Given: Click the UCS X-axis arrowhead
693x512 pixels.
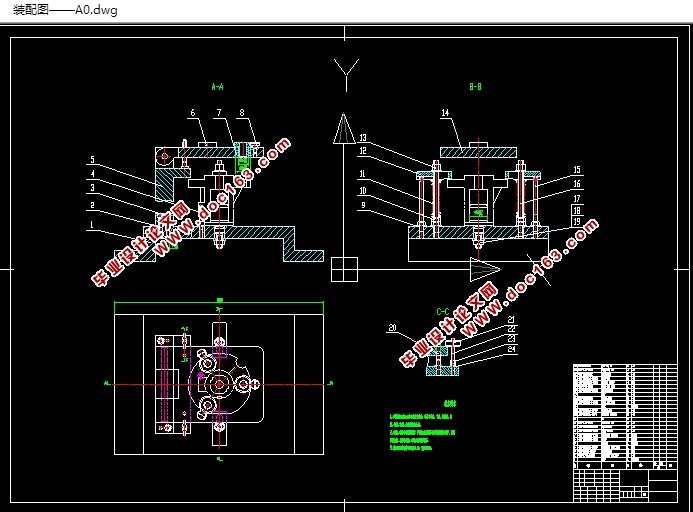Looking at the screenshot, I should 485,269.
